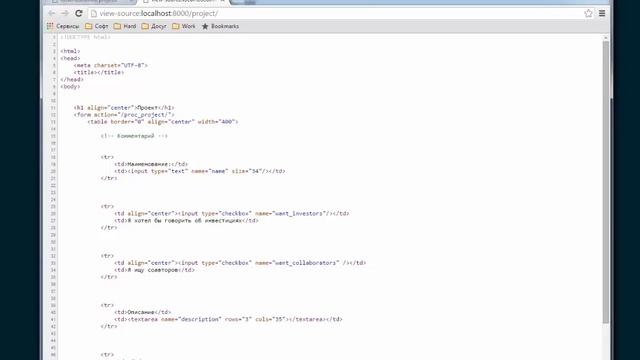Switch to the first browser tab

[x=91, y=2]
